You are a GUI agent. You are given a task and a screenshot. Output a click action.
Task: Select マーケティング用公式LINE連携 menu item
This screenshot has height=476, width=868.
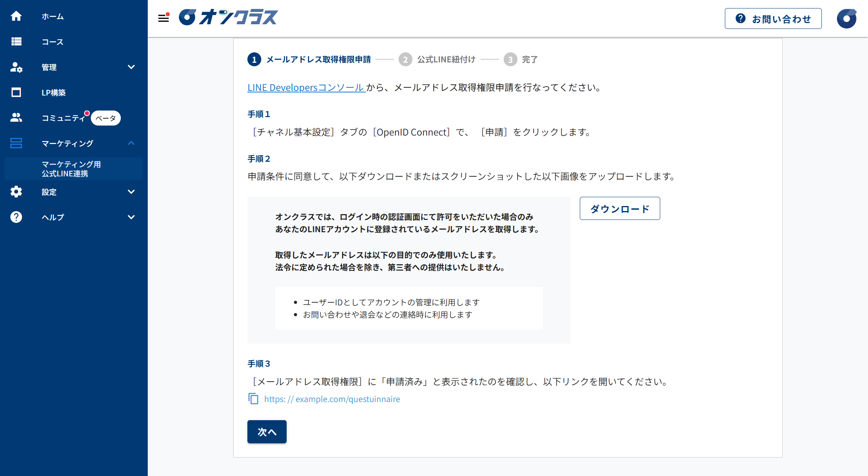point(71,169)
